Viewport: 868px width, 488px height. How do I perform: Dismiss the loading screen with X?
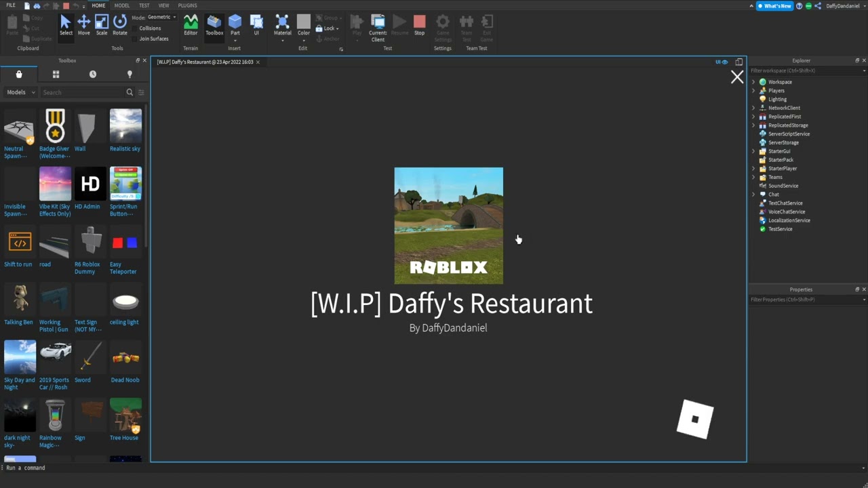737,77
